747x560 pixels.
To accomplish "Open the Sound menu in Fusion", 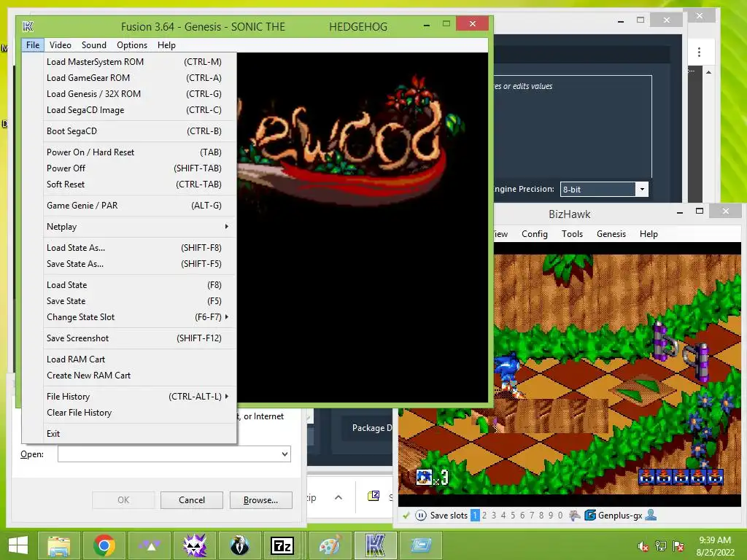I will 94,44.
